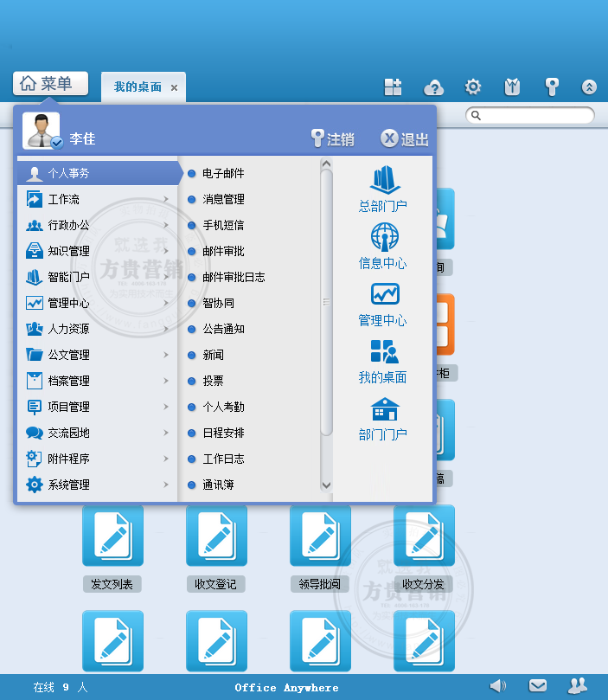The width and height of the screenshot is (608, 700).
Task: Open 手机短信 link
Action: [x=223, y=225]
